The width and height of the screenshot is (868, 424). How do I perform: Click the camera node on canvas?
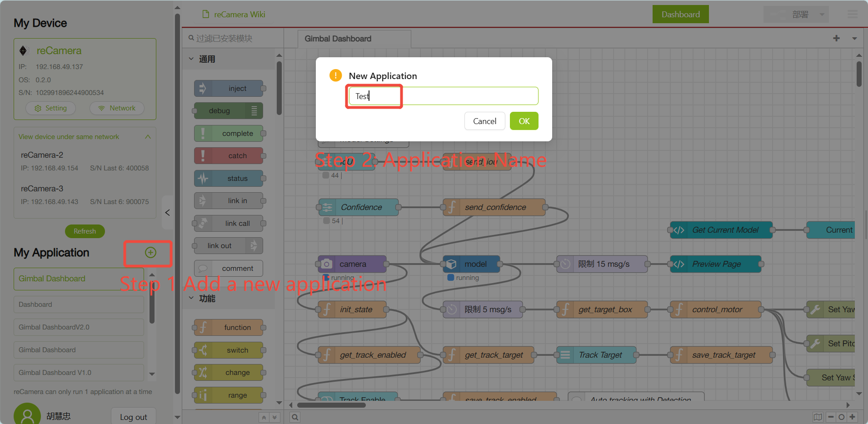pyautogui.click(x=352, y=264)
